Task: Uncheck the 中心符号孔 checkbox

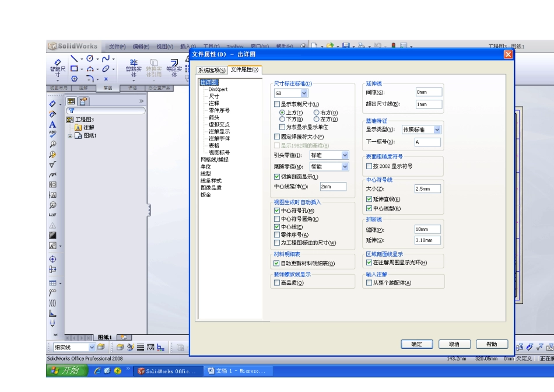Action: coord(277,211)
